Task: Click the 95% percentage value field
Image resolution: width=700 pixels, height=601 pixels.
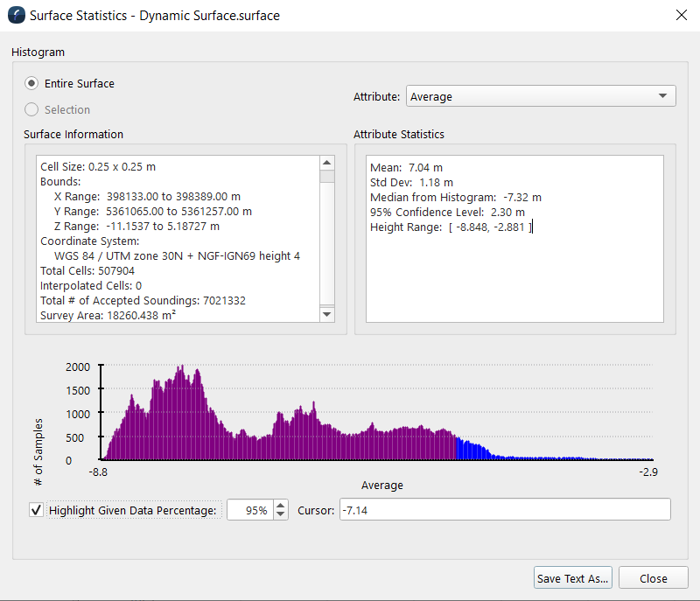Action: (248, 510)
